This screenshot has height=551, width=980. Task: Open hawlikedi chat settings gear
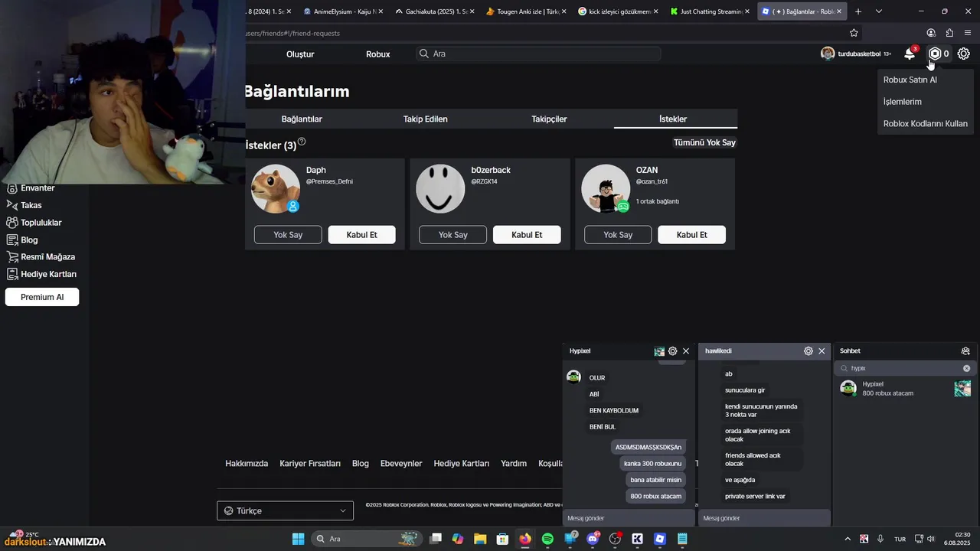[808, 351]
